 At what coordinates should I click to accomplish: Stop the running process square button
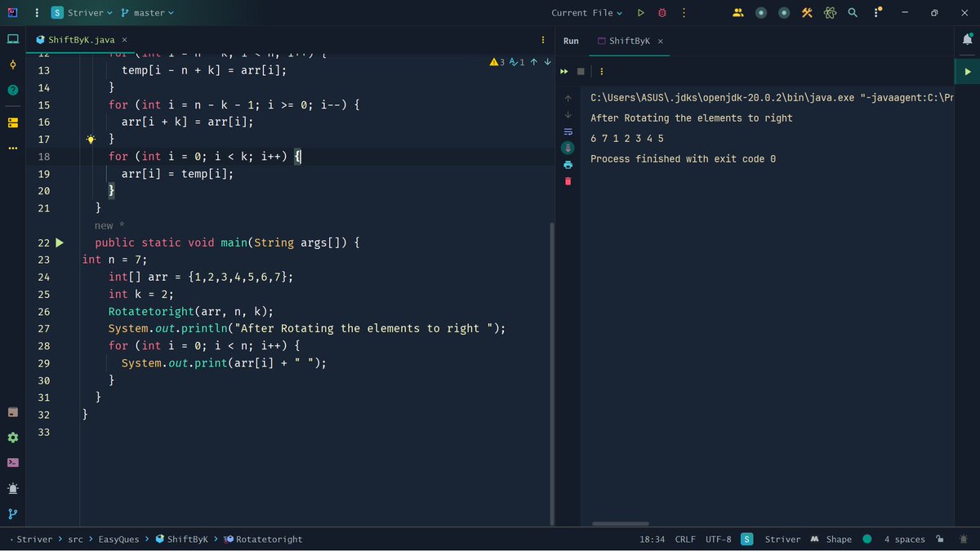click(x=581, y=71)
